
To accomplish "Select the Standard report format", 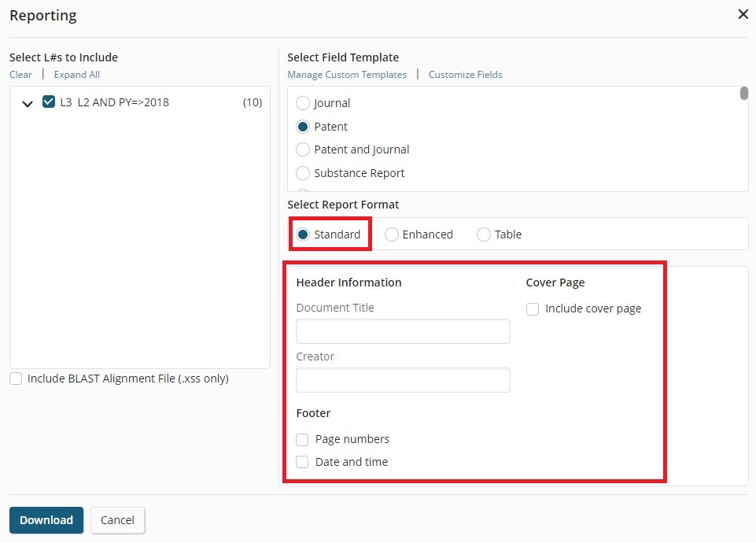I will (x=303, y=235).
